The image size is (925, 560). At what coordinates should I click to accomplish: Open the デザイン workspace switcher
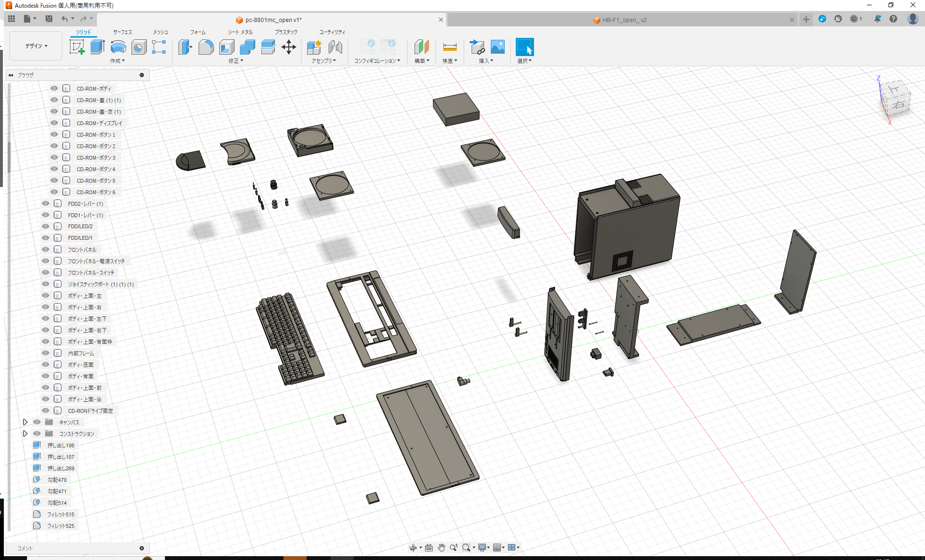[x=35, y=46]
